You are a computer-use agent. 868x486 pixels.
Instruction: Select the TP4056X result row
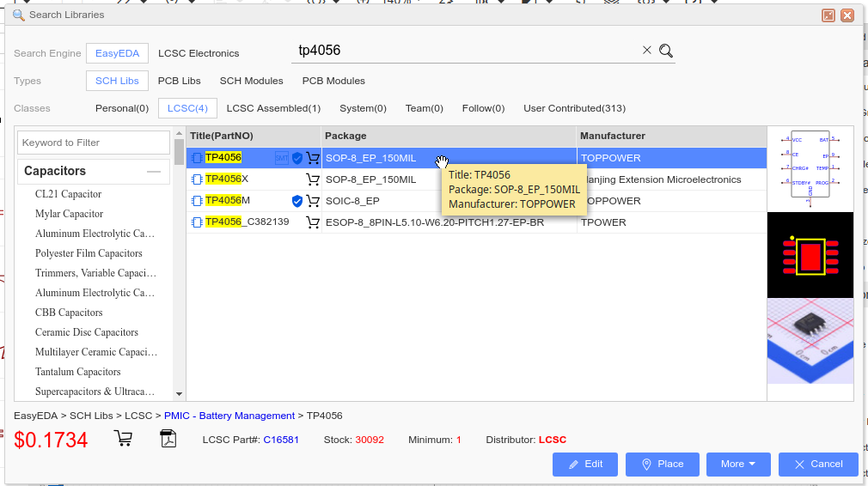pyautogui.click(x=476, y=179)
